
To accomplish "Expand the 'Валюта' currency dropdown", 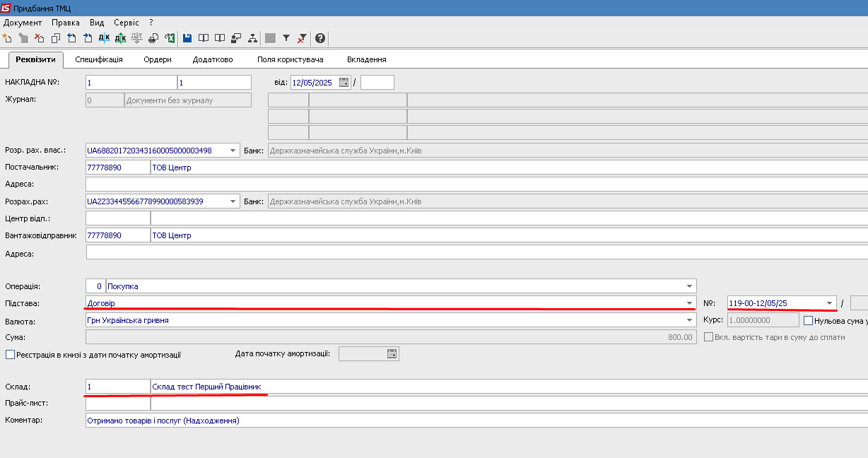I will (x=689, y=320).
